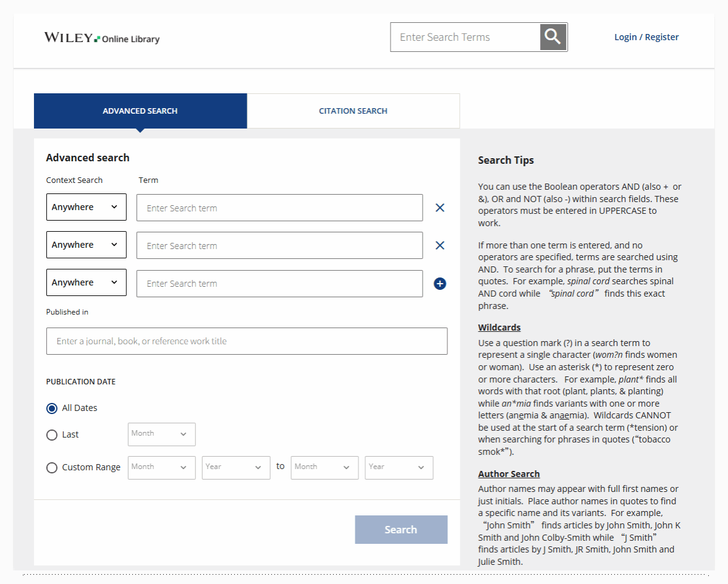This screenshot has height=584, width=728.
Task: Open first Anywhere context dropdown
Action: click(87, 207)
